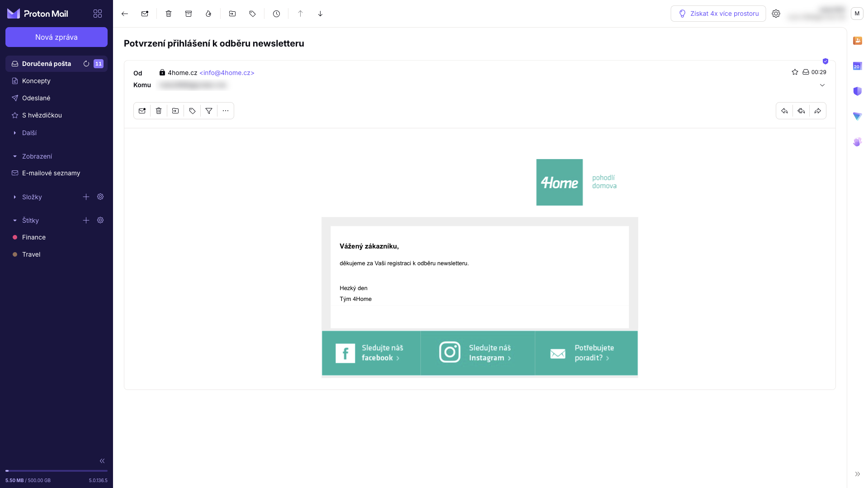Refresh the inbox with the reload icon
Image resolution: width=868 pixels, height=488 pixels.
click(86, 64)
